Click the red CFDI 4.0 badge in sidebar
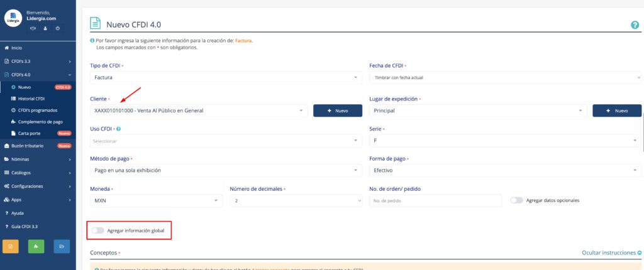 click(63, 87)
